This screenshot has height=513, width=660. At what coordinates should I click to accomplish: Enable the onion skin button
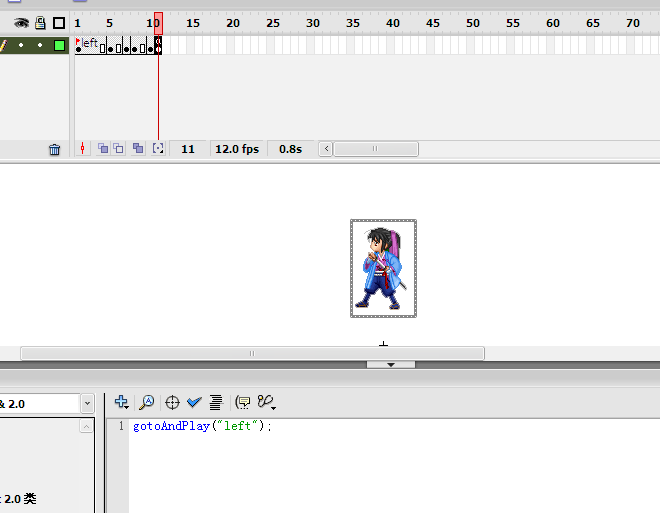coord(103,148)
